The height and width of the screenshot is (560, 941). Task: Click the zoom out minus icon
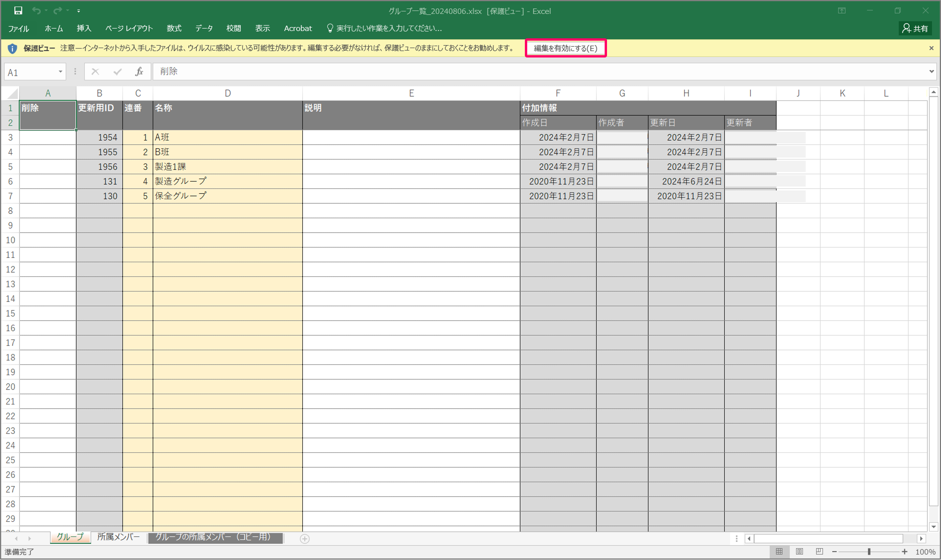(834, 551)
